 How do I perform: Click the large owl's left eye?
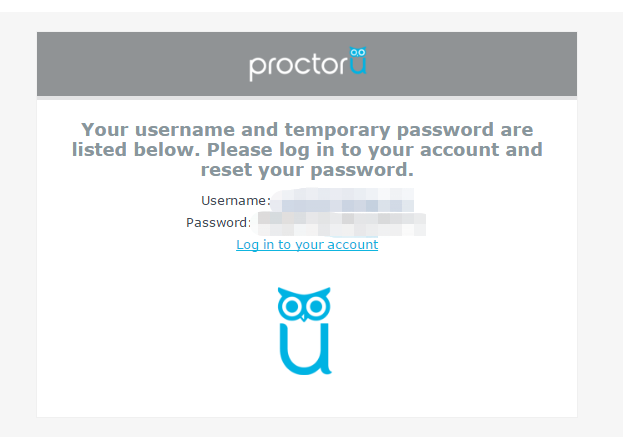[x=292, y=307]
